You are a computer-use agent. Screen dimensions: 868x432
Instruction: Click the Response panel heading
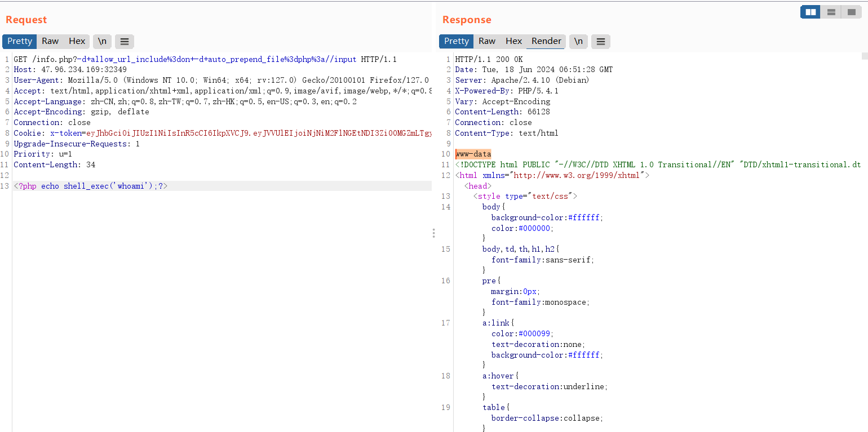click(x=467, y=20)
